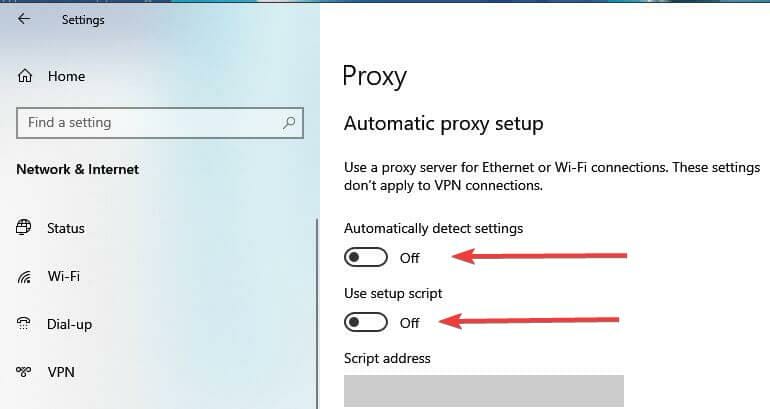Viewport: 770px width, 409px height.
Task: Click the Find a setting box
Action: pos(160,123)
